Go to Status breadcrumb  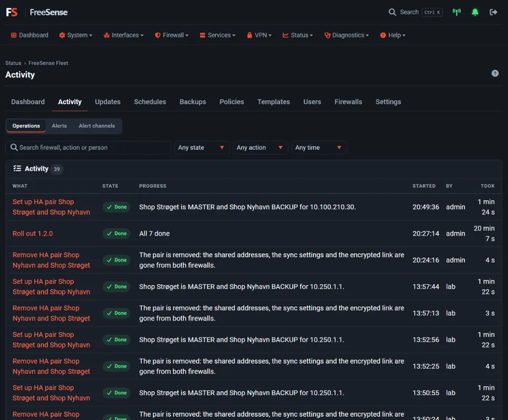(13, 63)
